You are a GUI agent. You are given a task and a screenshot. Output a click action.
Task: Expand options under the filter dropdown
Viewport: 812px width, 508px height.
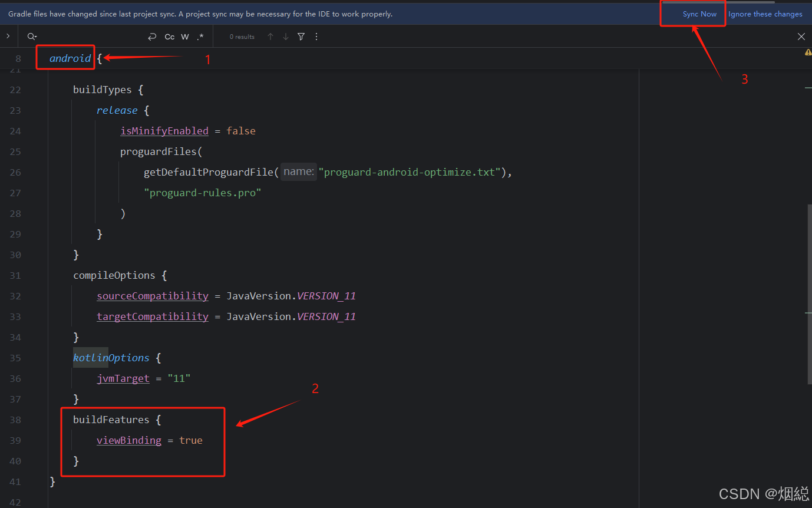coord(301,36)
